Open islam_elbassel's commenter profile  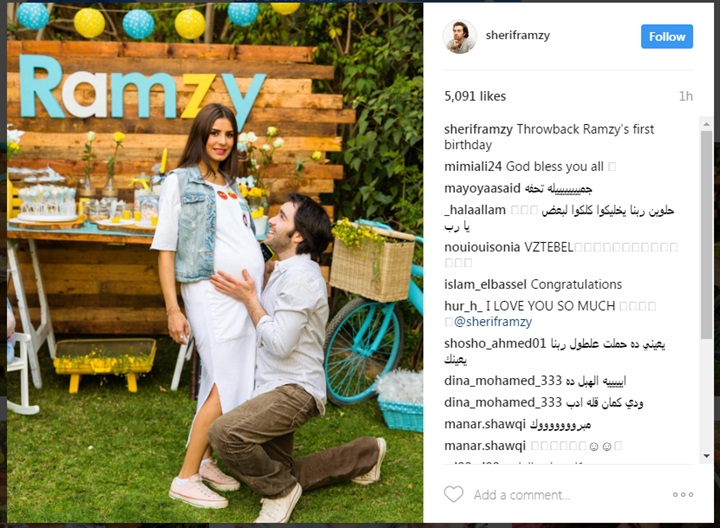coord(485,285)
